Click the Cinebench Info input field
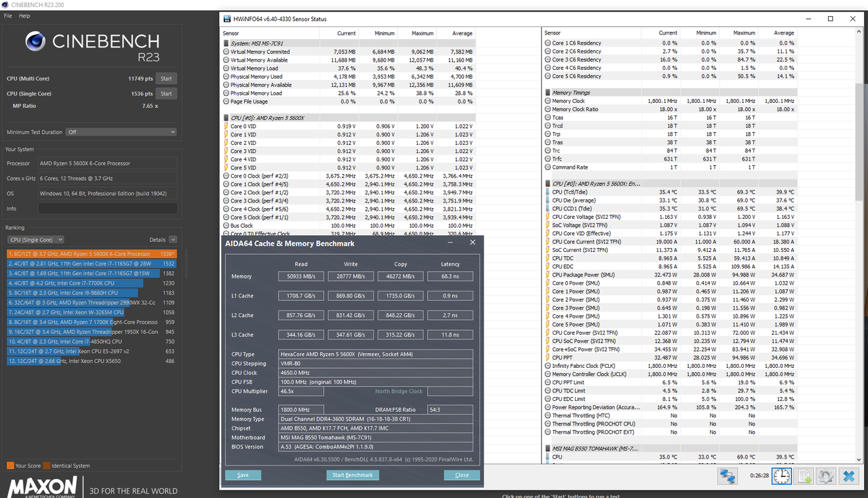This screenshot has height=498, width=868. click(x=108, y=208)
